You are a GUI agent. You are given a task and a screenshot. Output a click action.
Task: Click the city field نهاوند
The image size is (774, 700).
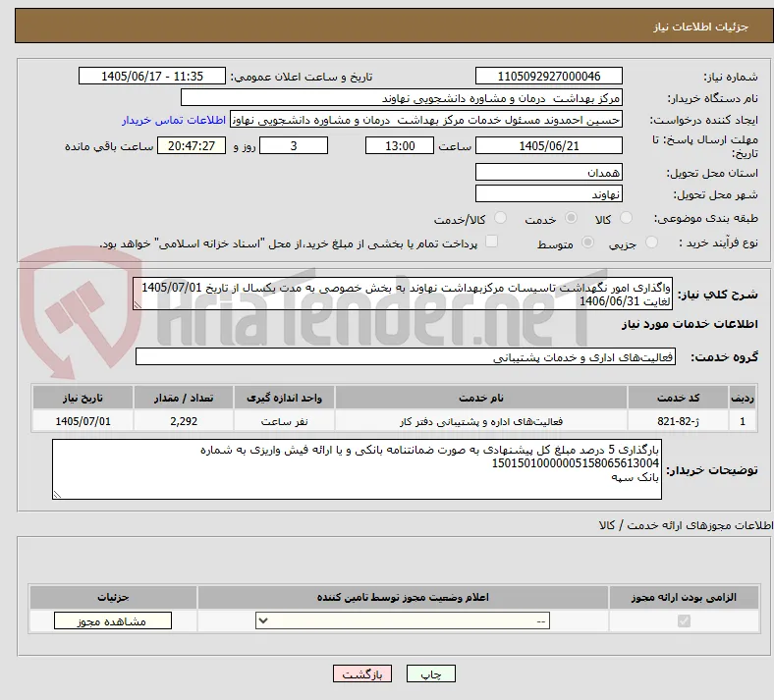pos(548,193)
